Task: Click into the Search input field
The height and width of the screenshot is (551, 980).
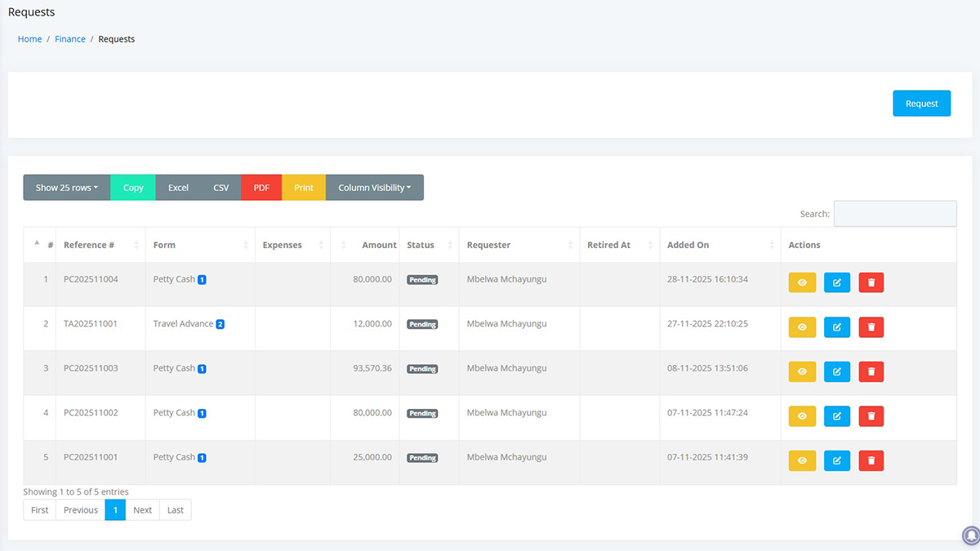Action: [x=894, y=214]
